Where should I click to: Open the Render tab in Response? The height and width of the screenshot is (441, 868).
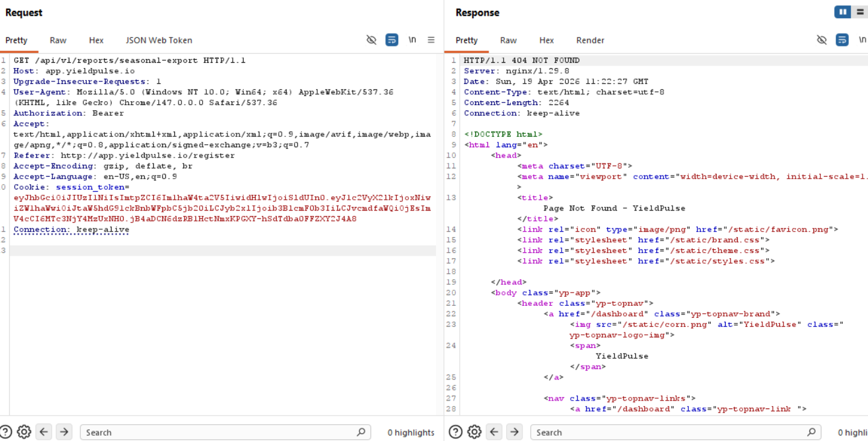[590, 40]
